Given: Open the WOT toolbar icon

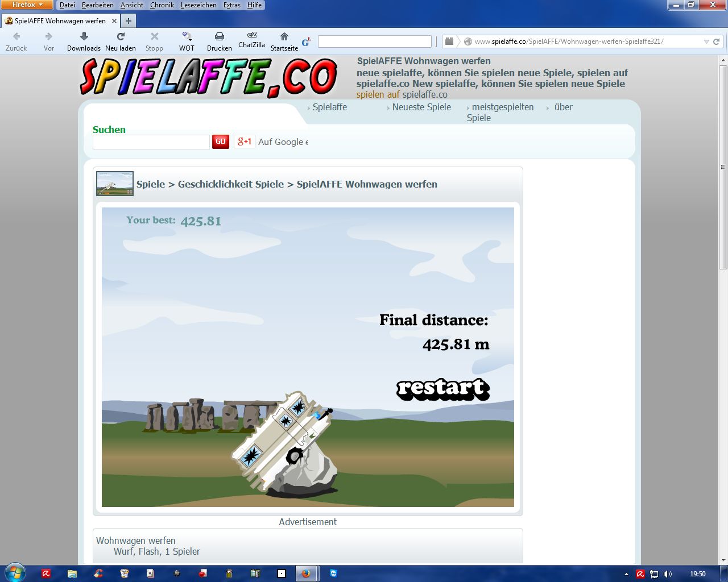Looking at the screenshot, I should click(187, 37).
